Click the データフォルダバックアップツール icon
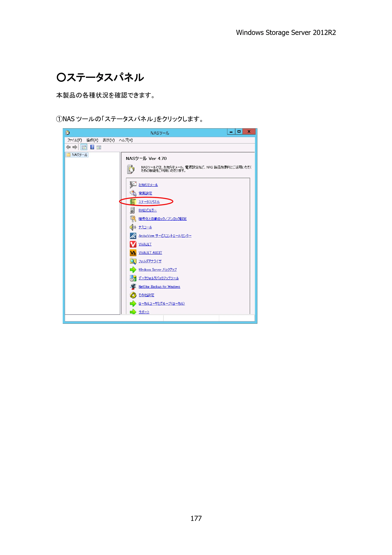Image resolution: width=392 pixels, height=555 pixels. 133,278
